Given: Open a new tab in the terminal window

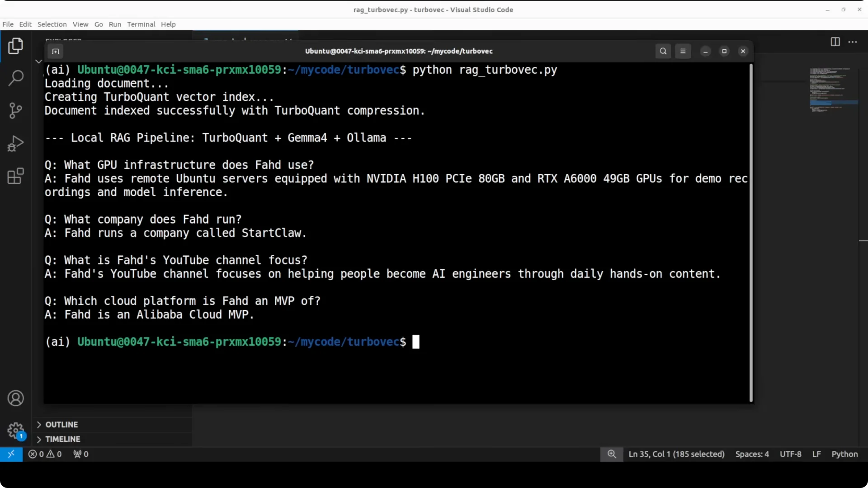Looking at the screenshot, I should click(56, 51).
